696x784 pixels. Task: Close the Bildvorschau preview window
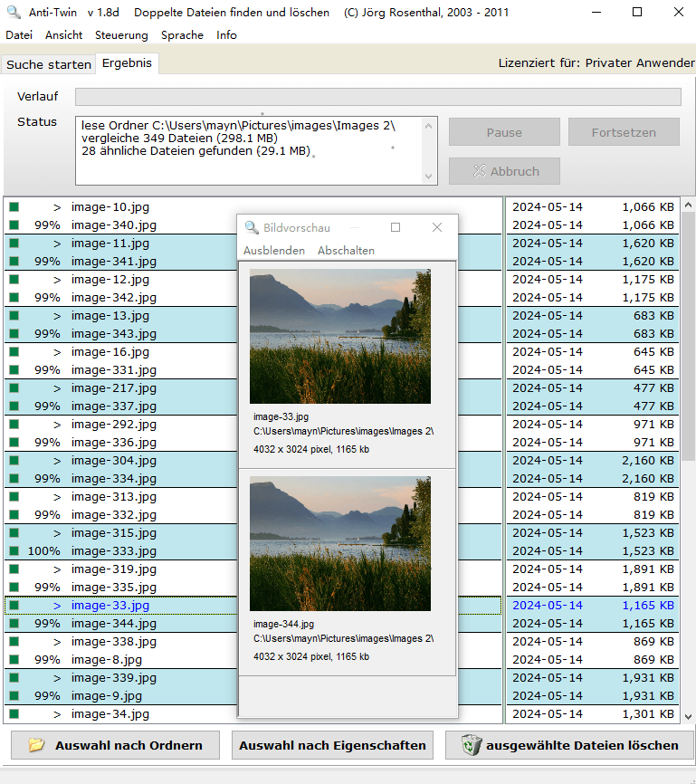click(x=437, y=228)
